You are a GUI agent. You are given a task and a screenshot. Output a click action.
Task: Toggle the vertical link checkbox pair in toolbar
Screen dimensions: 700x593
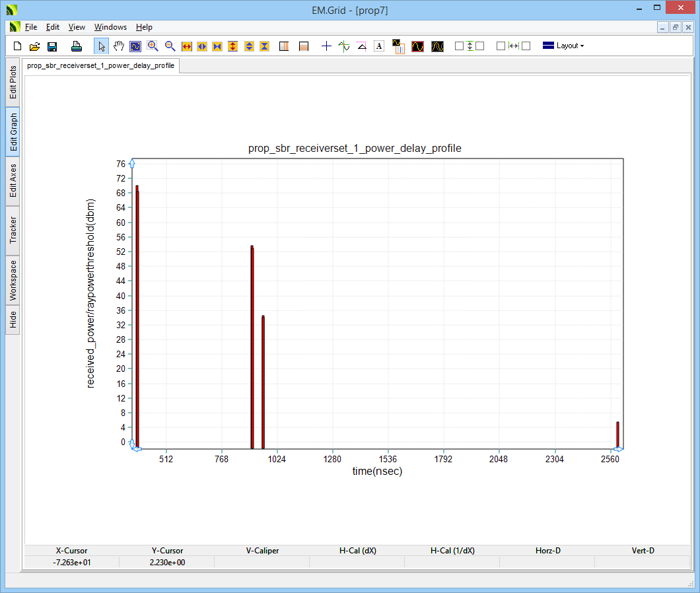pyautogui.click(x=470, y=46)
